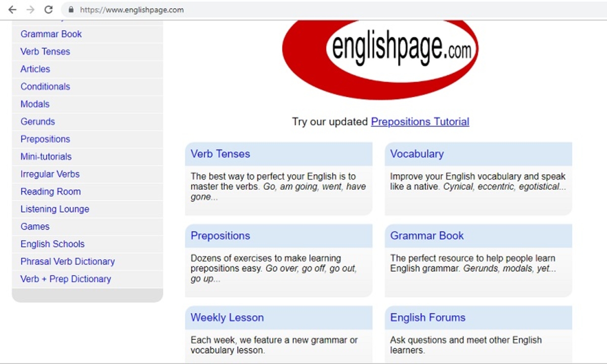This screenshot has width=607, height=364.
Task: Open Verb Tenses in the sidebar
Action: click(45, 52)
